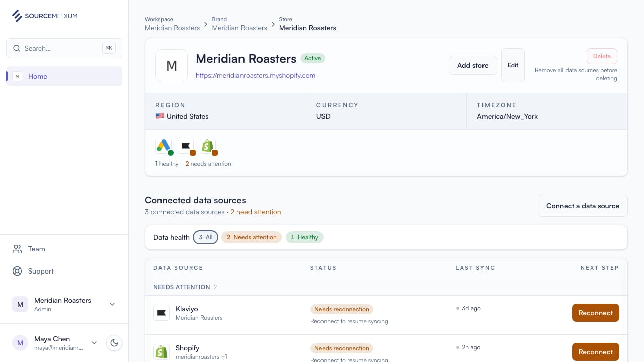Viewport: 644px width, 362px height.
Task: Click the Delete store button
Action: pyautogui.click(x=602, y=56)
